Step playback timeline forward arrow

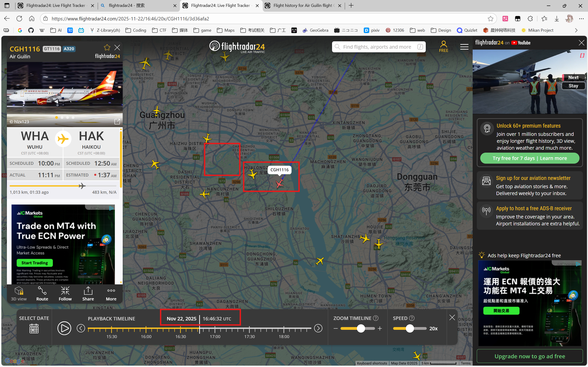318,328
